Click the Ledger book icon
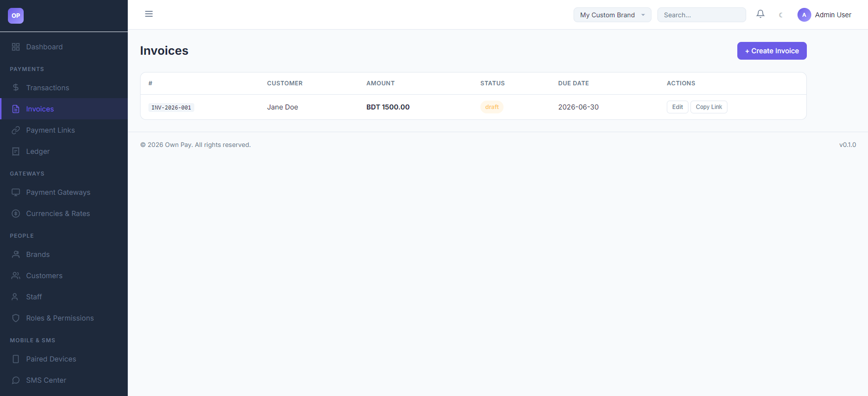This screenshot has height=396, width=868. coord(16,151)
